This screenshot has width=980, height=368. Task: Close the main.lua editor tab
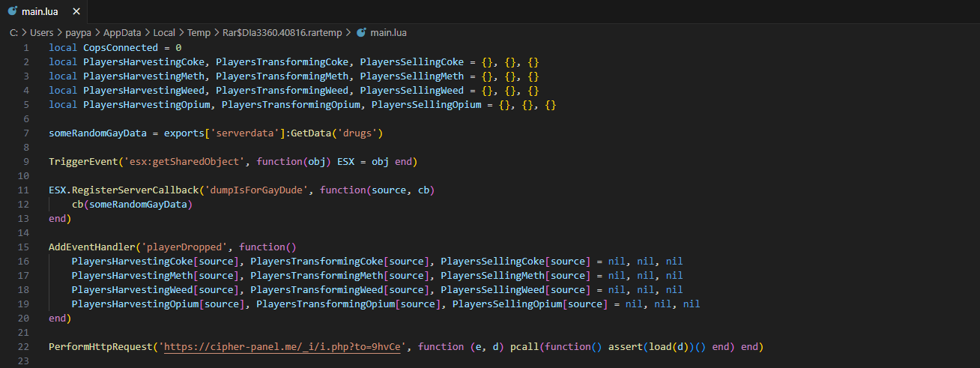(76, 13)
